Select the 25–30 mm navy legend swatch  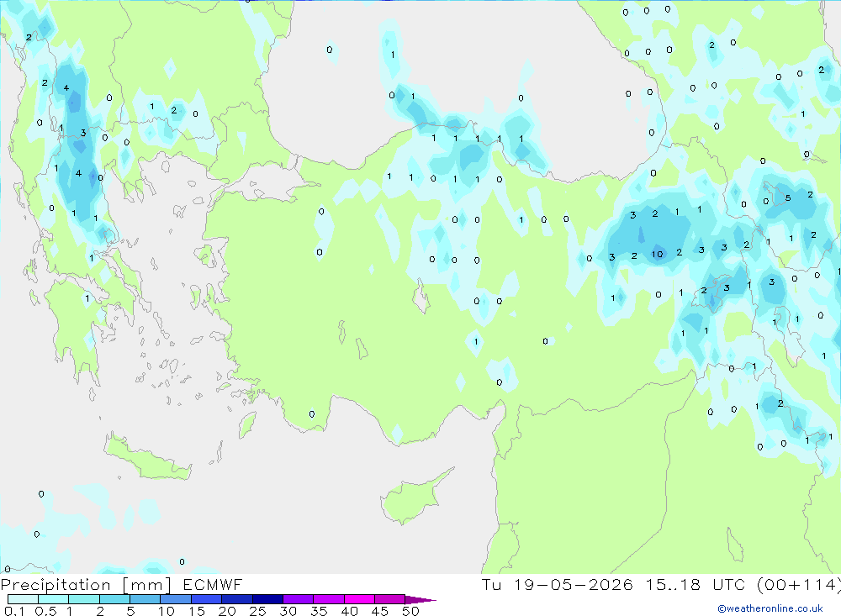pyautogui.click(x=267, y=599)
